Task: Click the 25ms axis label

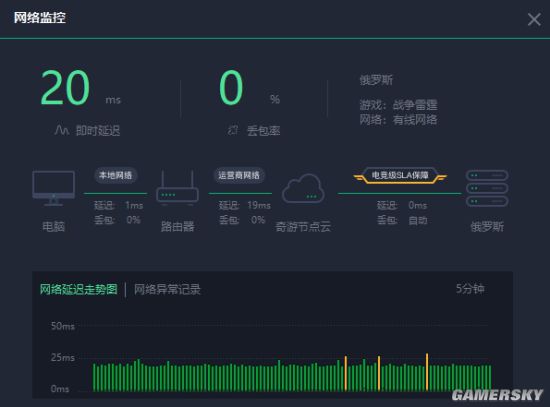Action: (x=63, y=358)
